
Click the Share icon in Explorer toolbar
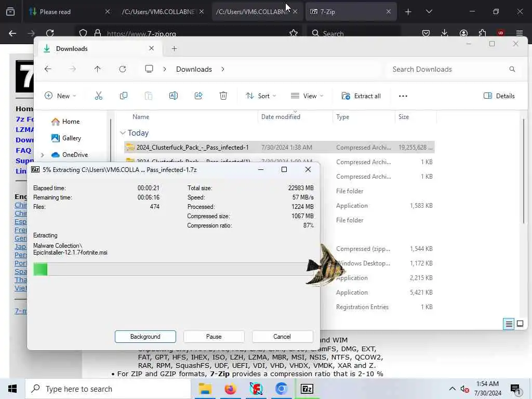[x=198, y=96]
